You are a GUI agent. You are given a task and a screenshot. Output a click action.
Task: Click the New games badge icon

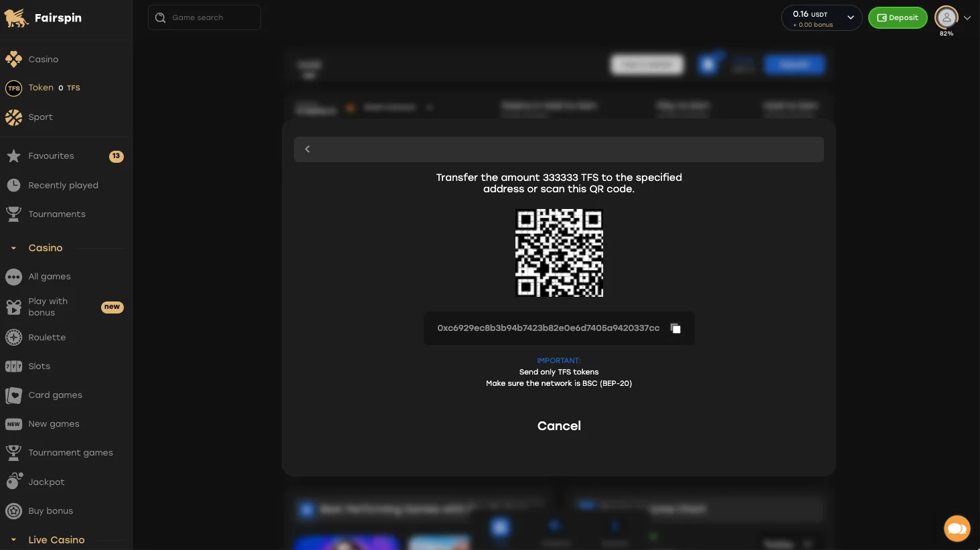click(x=13, y=424)
